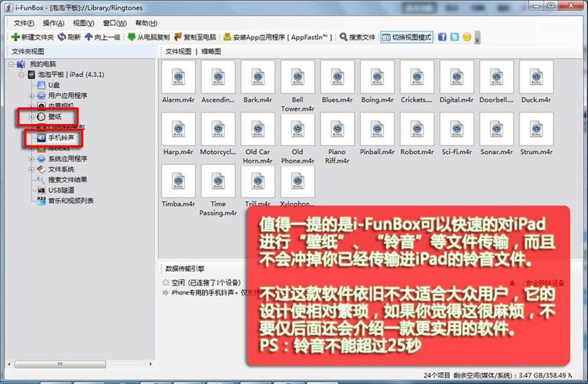Select the Crickets... ringtone file icon
This screenshot has width=588, height=384.
pos(417,76)
